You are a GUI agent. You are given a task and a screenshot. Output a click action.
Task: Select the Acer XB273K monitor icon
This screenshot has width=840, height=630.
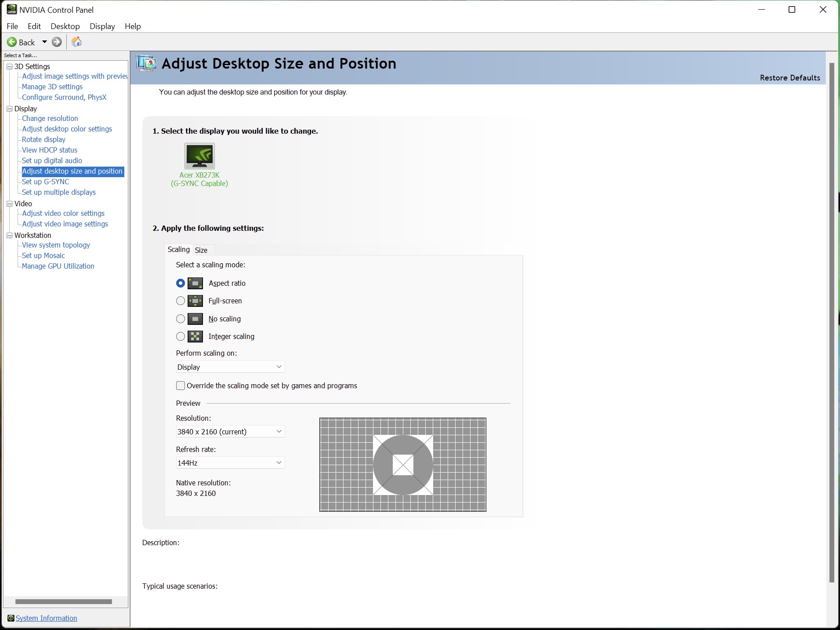pyautogui.click(x=199, y=156)
